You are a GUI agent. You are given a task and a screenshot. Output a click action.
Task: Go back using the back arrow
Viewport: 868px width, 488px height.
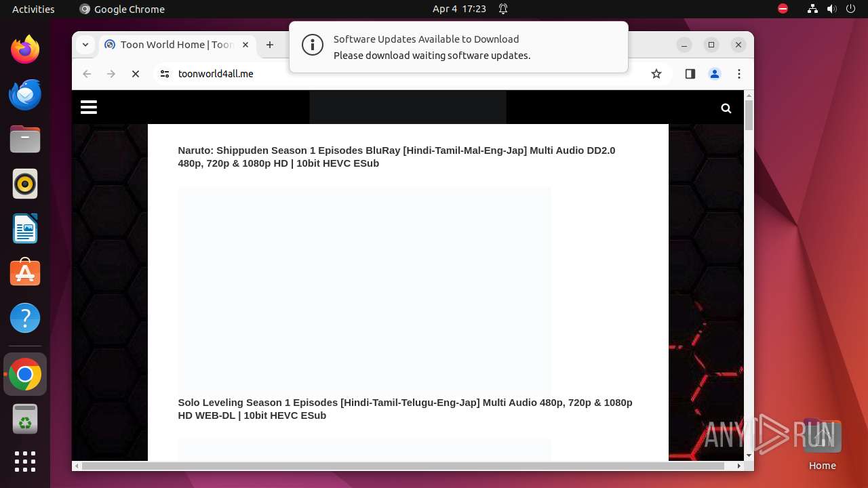coord(87,74)
